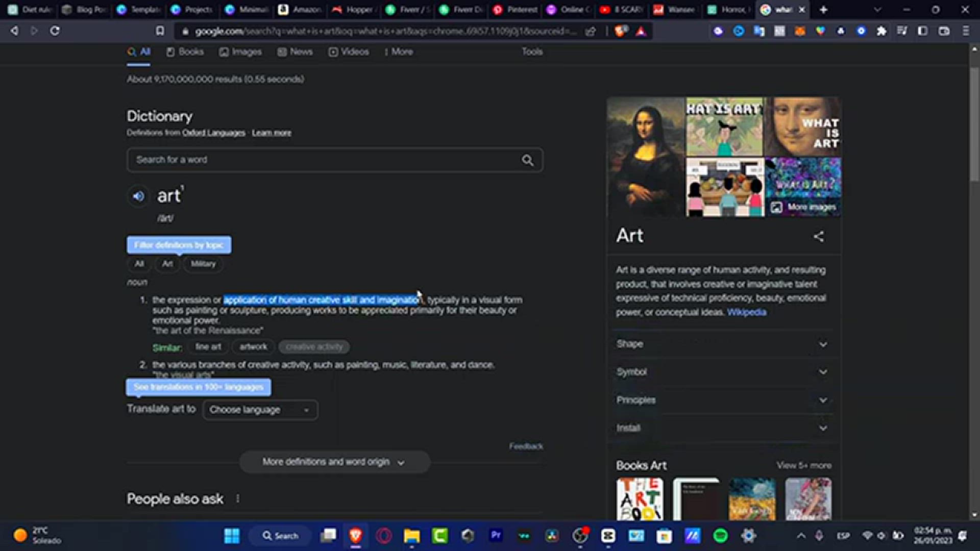Open the Wikipedia link
The width and height of the screenshot is (980, 551).
tap(746, 312)
